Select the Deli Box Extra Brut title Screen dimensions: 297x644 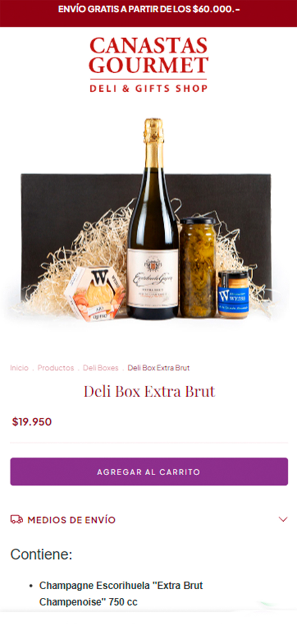pyautogui.click(x=149, y=391)
